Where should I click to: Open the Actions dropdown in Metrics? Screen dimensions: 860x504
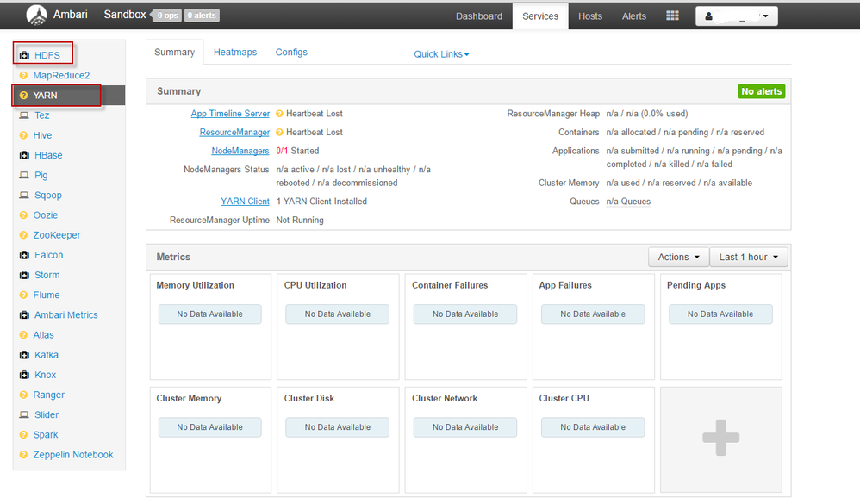[678, 257]
